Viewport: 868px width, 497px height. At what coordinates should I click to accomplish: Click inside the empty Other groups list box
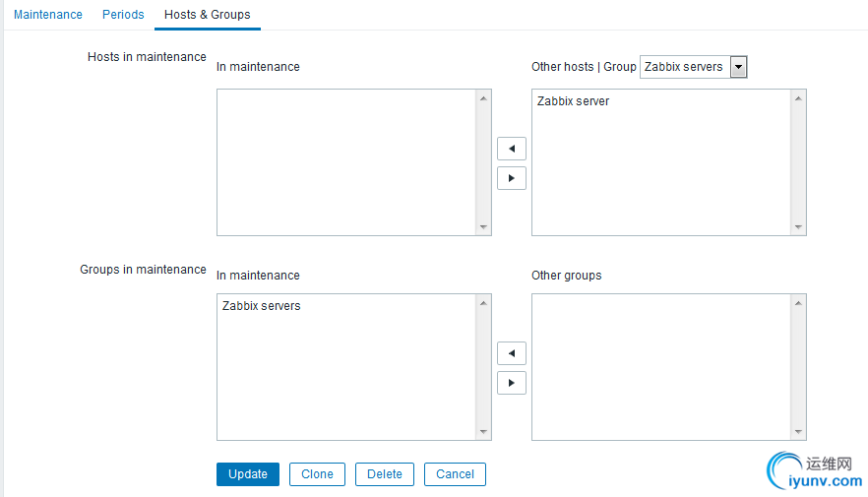[x=659, y=366]
